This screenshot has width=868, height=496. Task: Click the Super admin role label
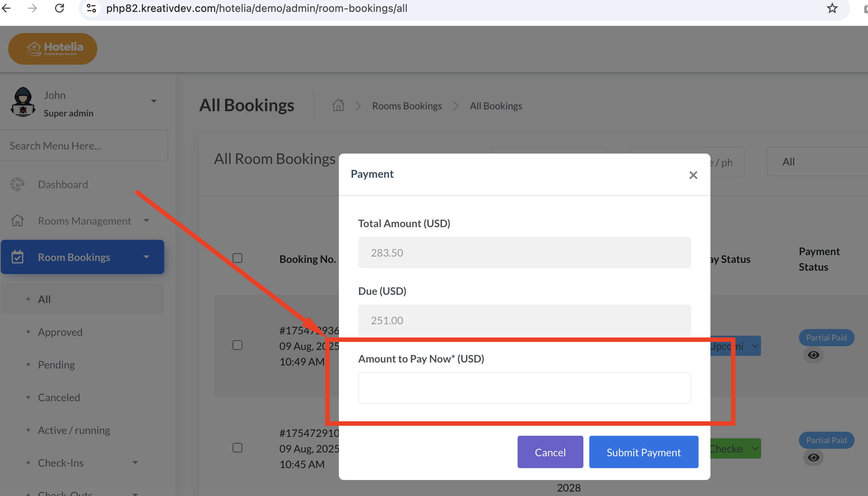coord(68,113)
